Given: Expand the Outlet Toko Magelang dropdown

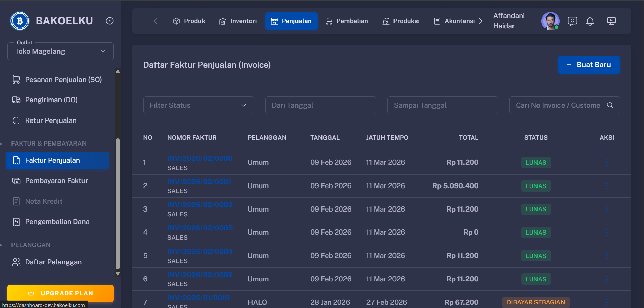Looking at the screenshot, I should (x=61, y=51).
